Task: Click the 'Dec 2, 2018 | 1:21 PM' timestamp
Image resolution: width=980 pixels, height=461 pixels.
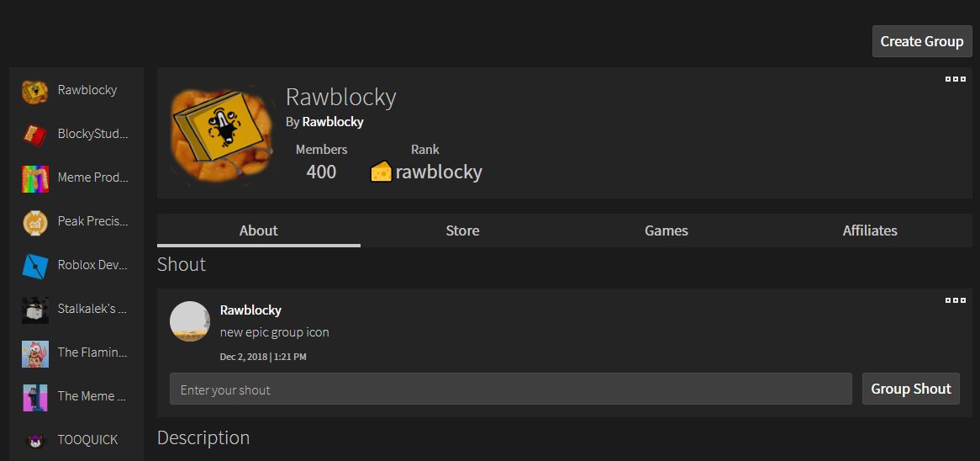Action: pos(263,358)
